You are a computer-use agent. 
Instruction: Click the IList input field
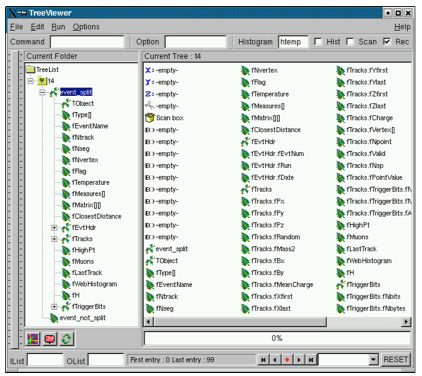(45, 360)
